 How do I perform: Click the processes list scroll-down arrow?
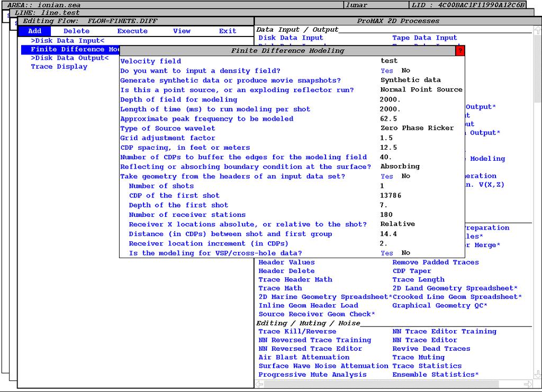coord(537,375)
